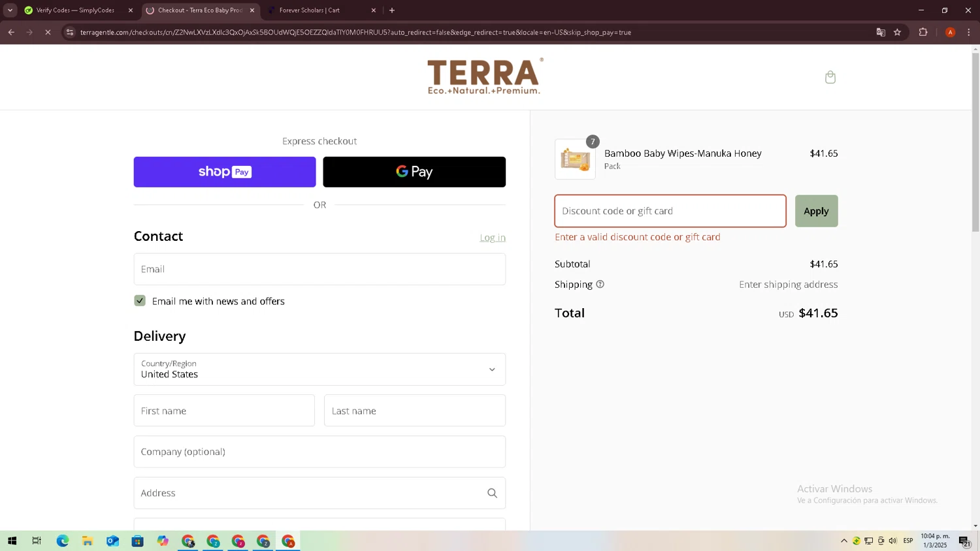
Task: Switch to Forever Scholars | Cart tab
Action: [x=310, y=10]
